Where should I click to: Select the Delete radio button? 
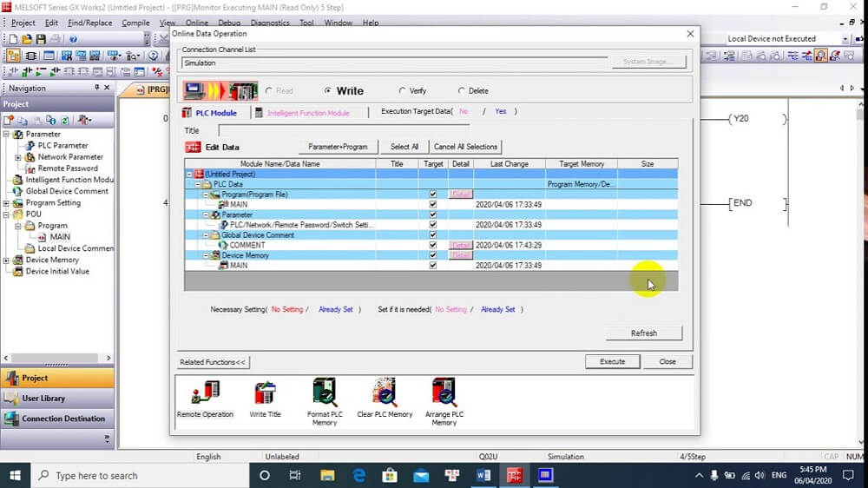[462, 91]
